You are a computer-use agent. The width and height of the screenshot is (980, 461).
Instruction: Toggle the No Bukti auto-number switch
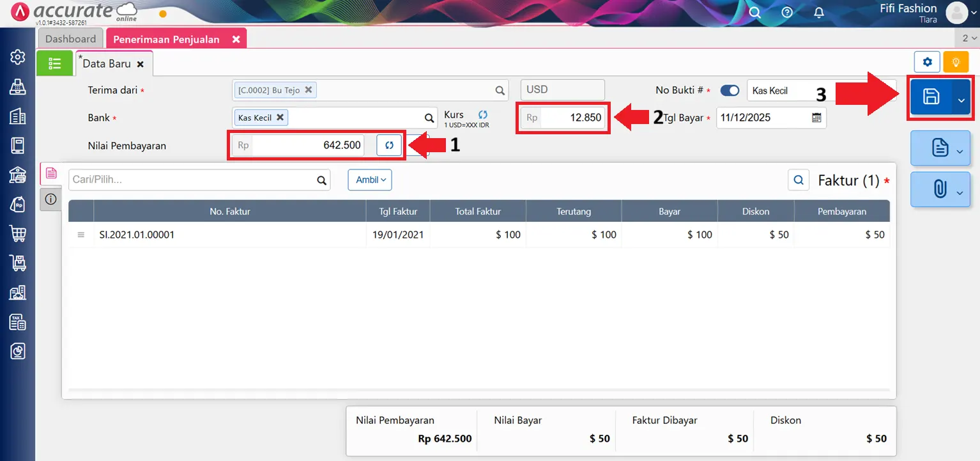(x=730, y=91)
